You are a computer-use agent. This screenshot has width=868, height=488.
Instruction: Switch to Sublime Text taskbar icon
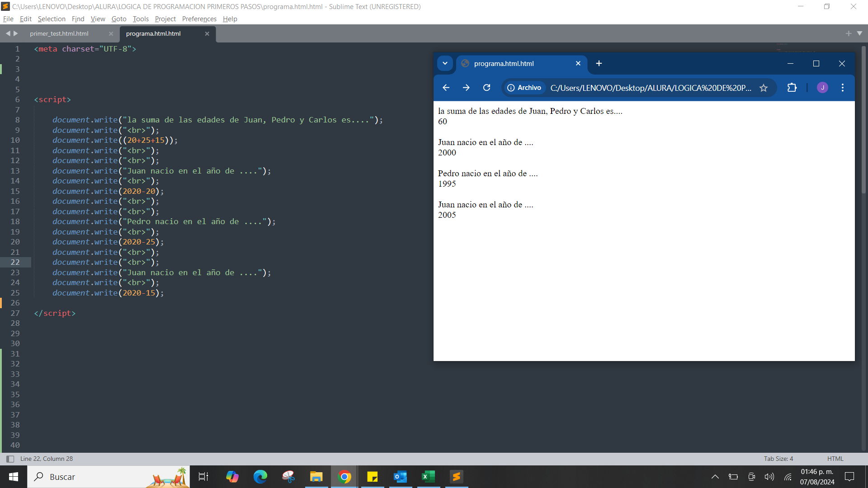pos(457,477)
